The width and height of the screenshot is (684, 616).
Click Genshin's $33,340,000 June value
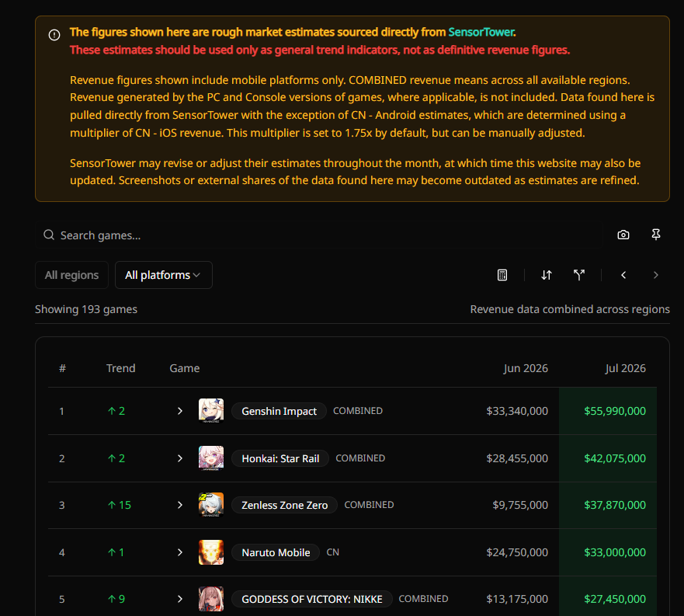tap(517, 411)
